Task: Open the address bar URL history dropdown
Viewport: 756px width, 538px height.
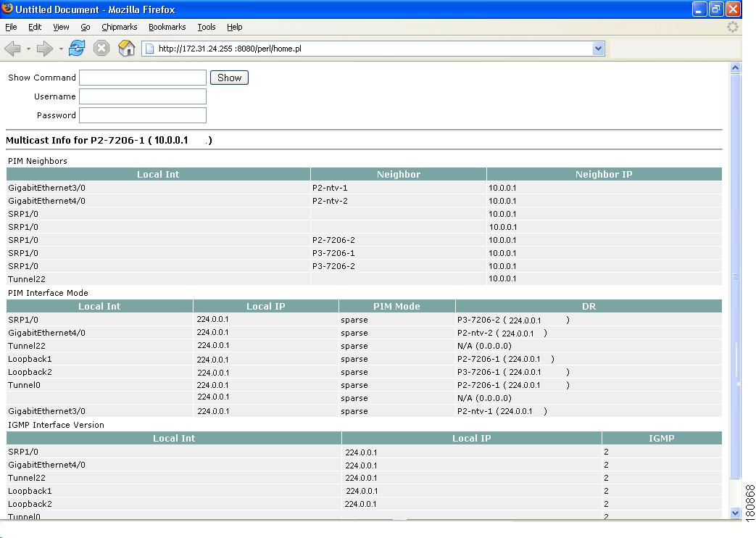Action: 599,48
